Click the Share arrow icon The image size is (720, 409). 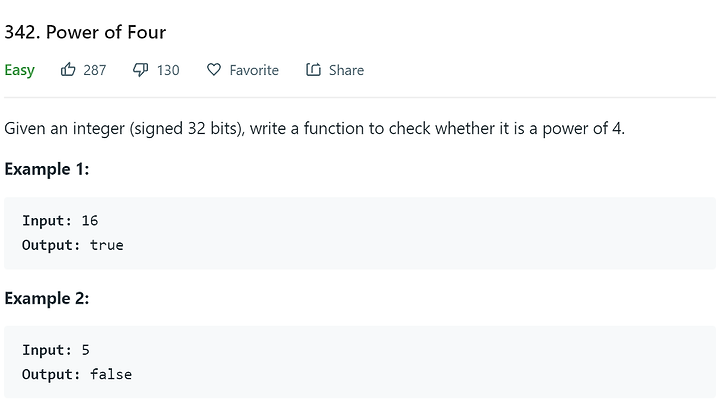tap(313, 69)
